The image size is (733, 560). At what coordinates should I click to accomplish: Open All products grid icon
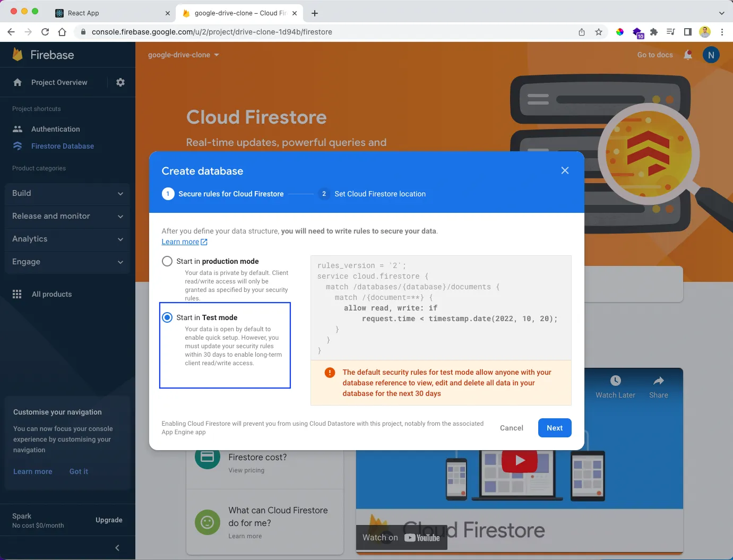click(17, 294)
